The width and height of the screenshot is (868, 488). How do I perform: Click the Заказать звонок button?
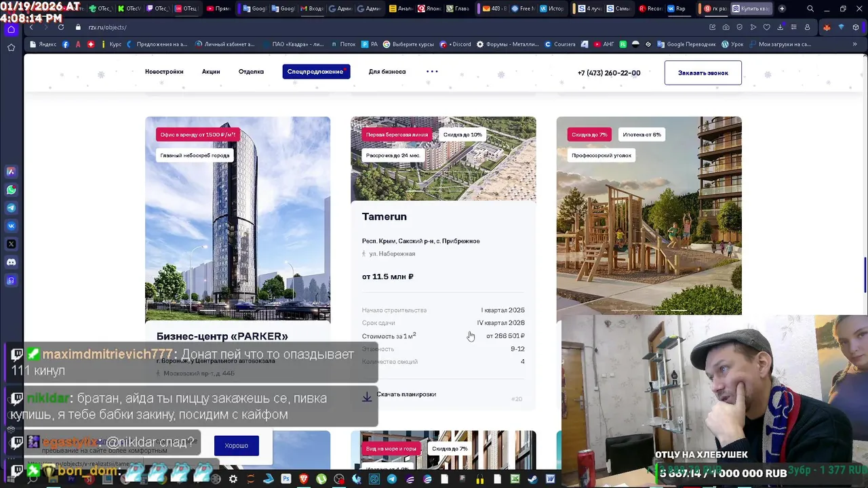point(703,73)
